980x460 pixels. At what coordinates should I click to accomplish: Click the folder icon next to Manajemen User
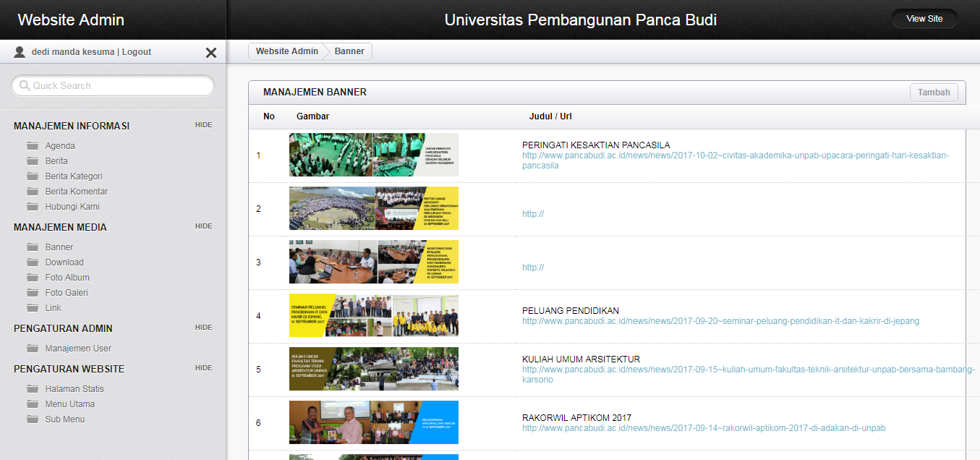[33, 349]
